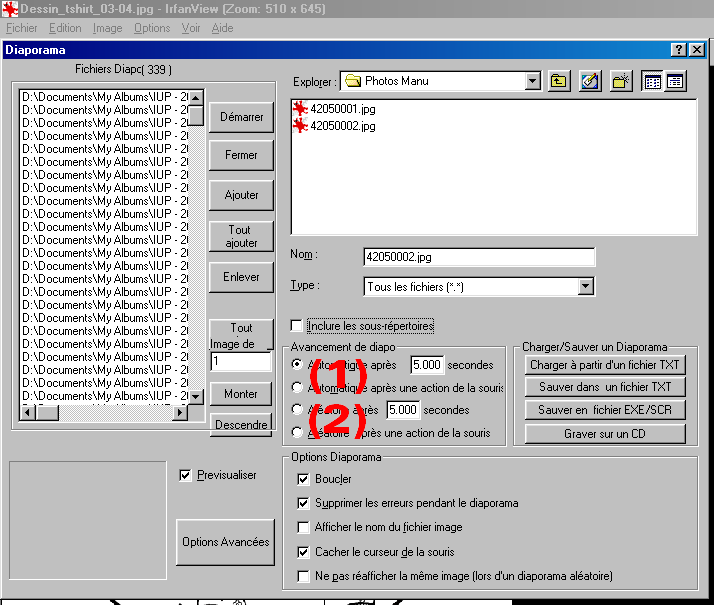Screen dimensions: 714x605
Task: Click IrfanView title bar icon
Action: tap(10, 9)
